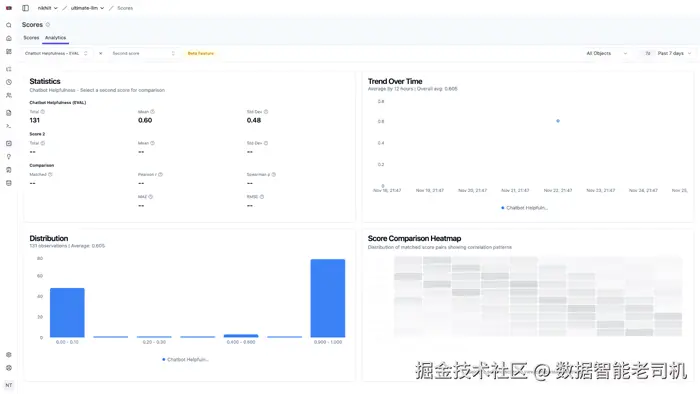700x394 pixels.
Task: Click info icon beside RMSE label
Action: 262,197
